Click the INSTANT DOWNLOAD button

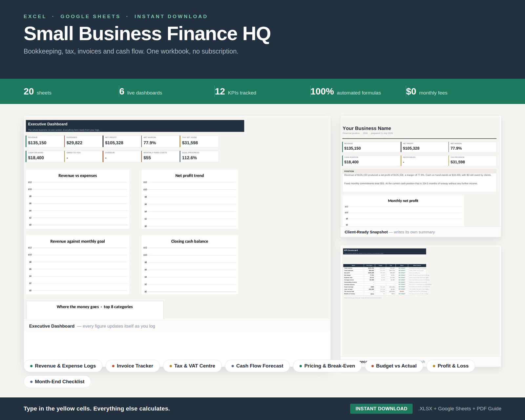[381, 409]
